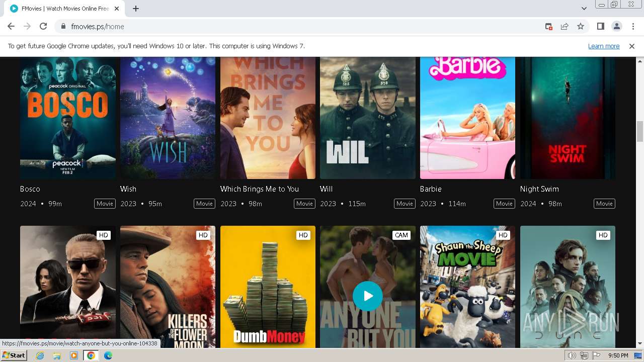Click the Will title link
644x362 pixels.
[327, 189]
